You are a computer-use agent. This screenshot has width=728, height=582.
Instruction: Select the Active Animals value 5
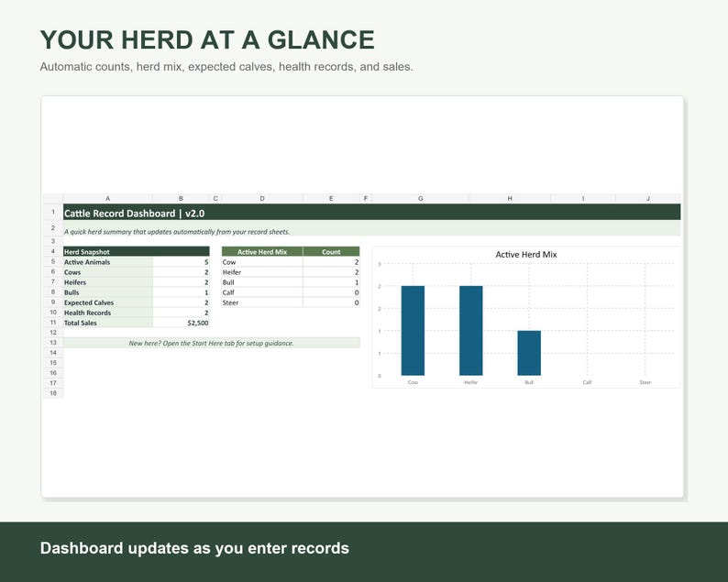(x=181, y=262)
